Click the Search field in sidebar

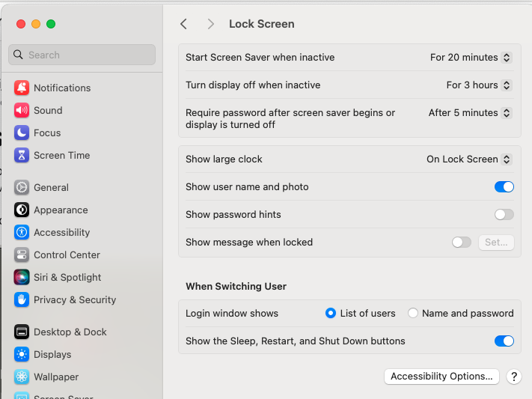coord(82,55)
